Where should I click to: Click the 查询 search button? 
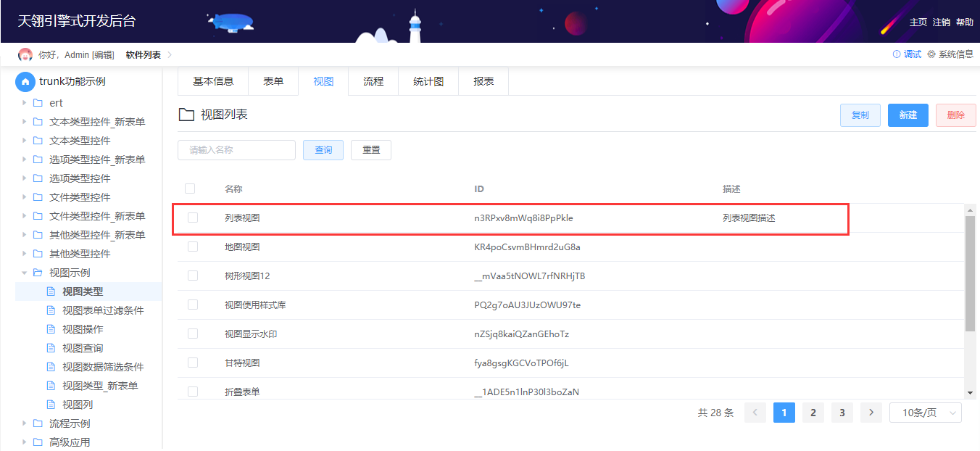[x=323, y=150]
